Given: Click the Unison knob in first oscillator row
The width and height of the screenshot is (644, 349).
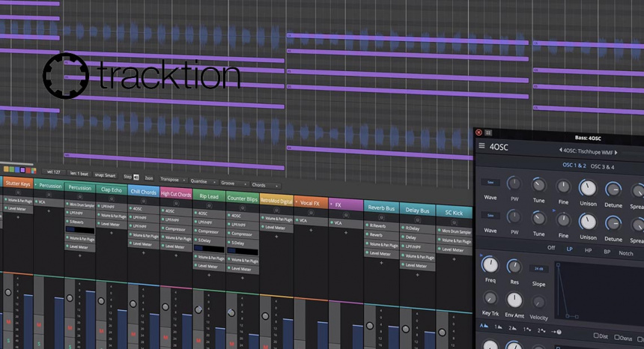Looking at the screenshot, I should coord(588,188).
